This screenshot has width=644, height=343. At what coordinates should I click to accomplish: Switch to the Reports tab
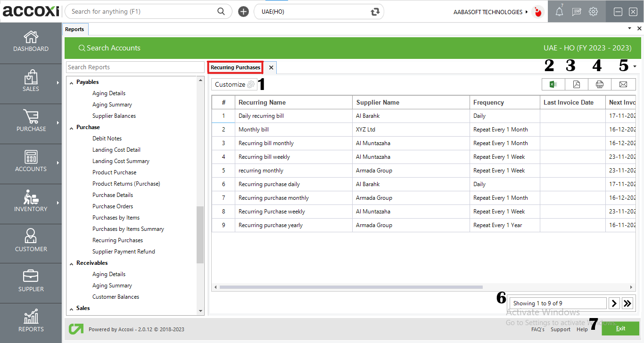pyautogui.click(x=75, y=29)
